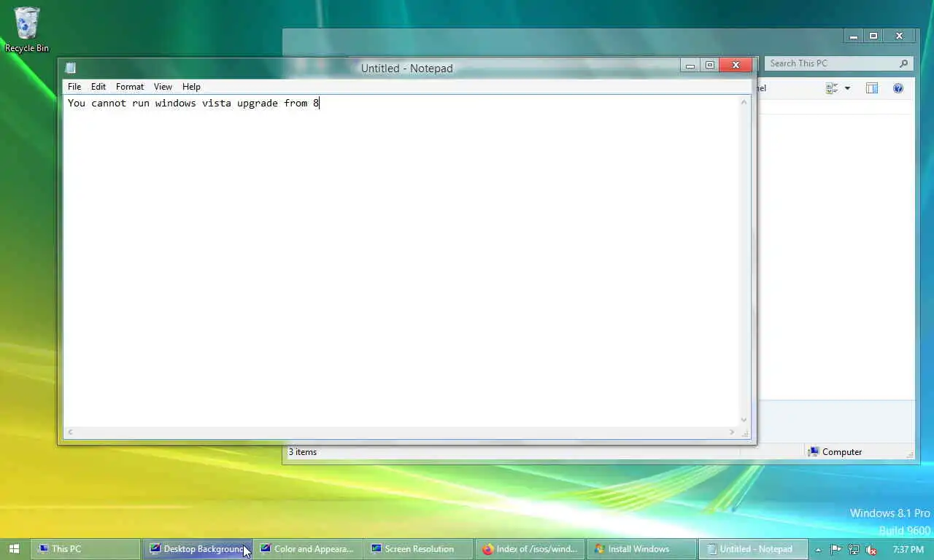This screenshot has width=934, height=560.
Task: Change view icon in This PC window
Action: click(x=832, y=88)
